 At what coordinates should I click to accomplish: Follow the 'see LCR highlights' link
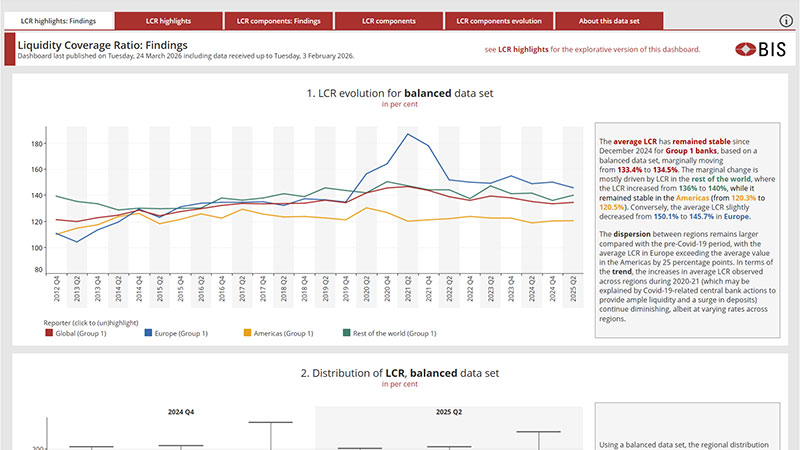592,49
